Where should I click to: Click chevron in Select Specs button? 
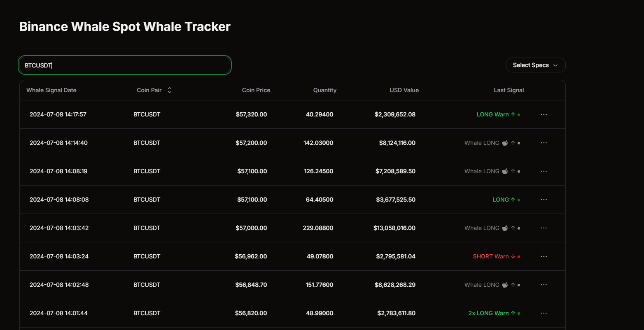tap(555, 65)
